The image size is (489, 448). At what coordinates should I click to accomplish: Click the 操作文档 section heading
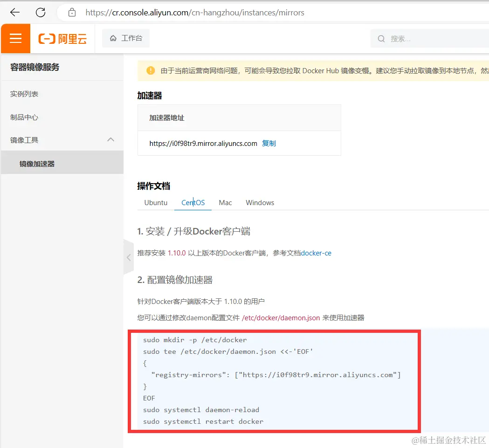pyautogui.click(x=153, y=186)
